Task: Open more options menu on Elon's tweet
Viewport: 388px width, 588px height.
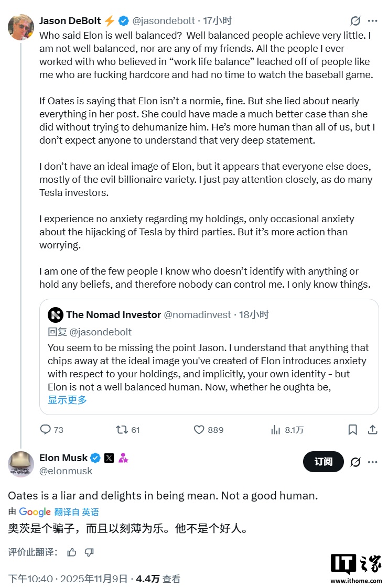Action: click(x=373, y=462)
